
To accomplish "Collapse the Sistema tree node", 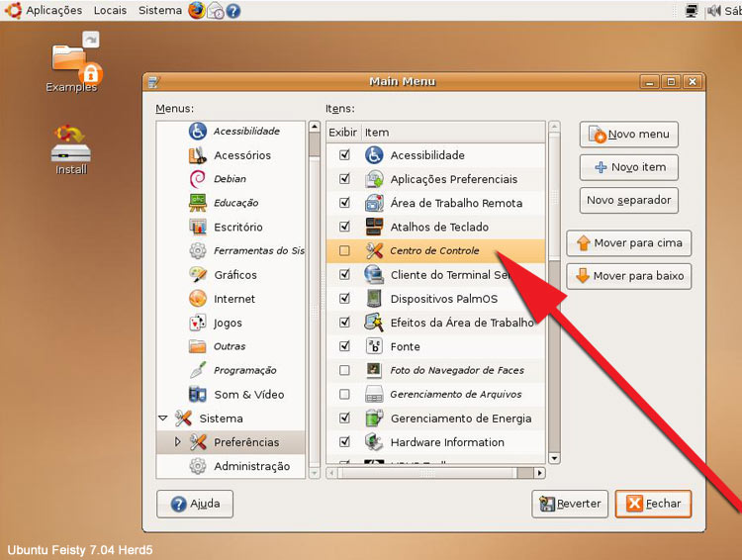I will click(x=163, y=419).
